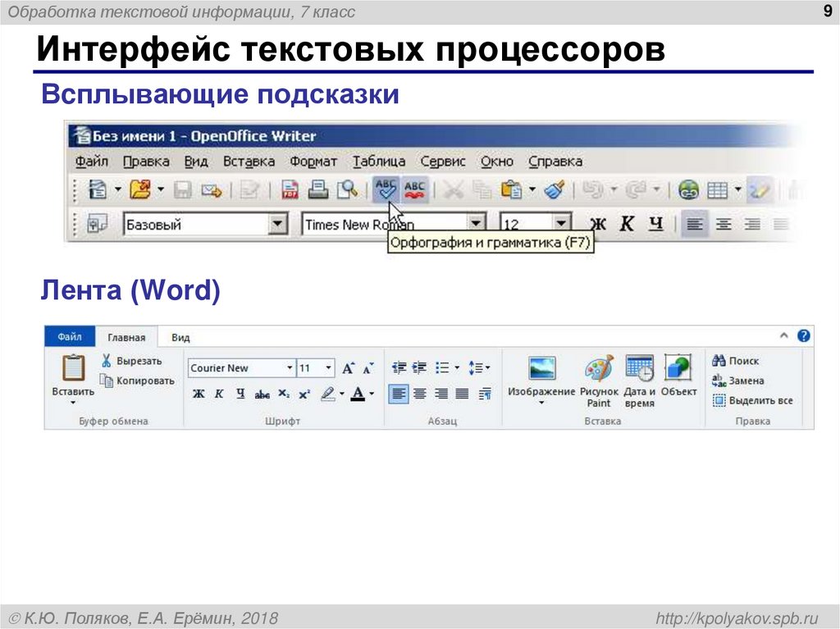This screenshot has width=840, height=629.
Task: Click the Рисунок Paint button in ribbon
Action: point(599,381)
